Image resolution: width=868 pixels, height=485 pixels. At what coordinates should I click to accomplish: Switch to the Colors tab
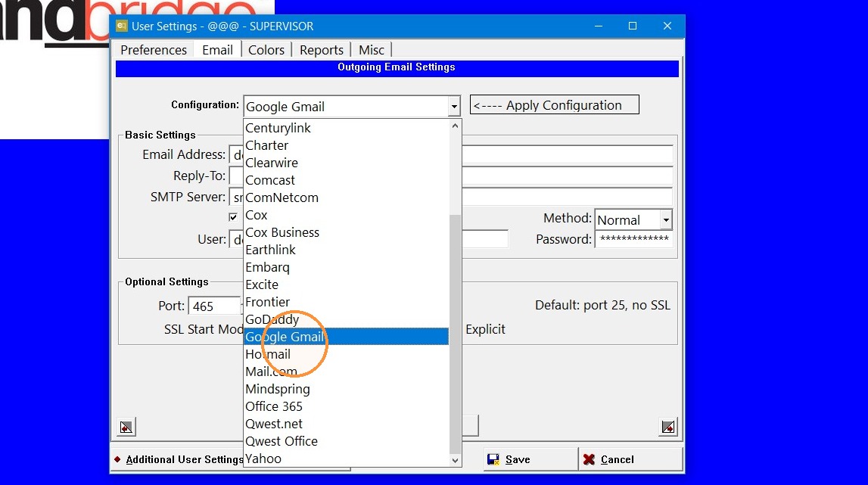pos(266,50)
